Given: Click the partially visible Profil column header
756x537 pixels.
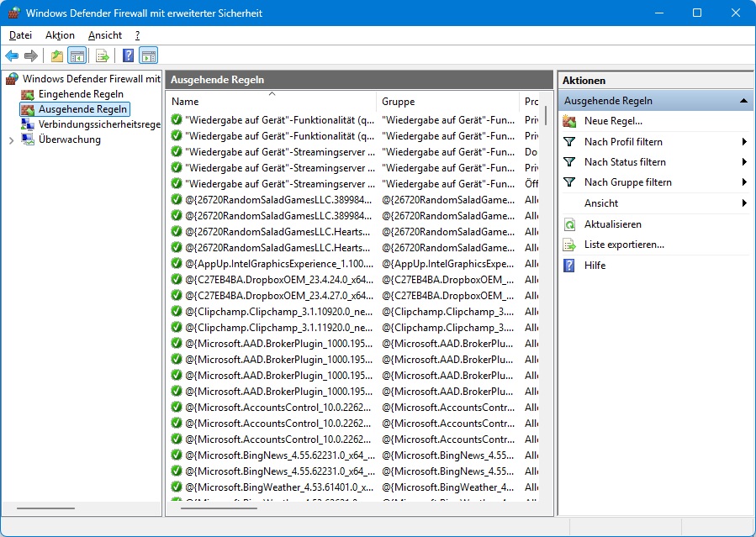Looking at the screenshot, I should 530,102.
